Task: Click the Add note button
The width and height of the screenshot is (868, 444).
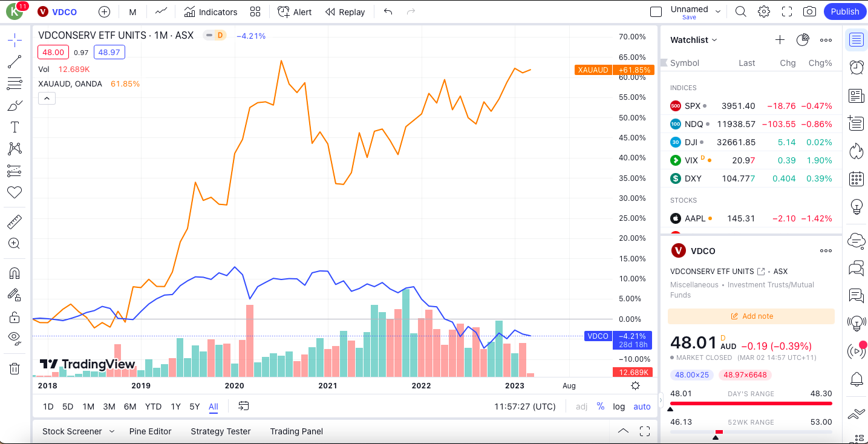Action: point(751,316)
